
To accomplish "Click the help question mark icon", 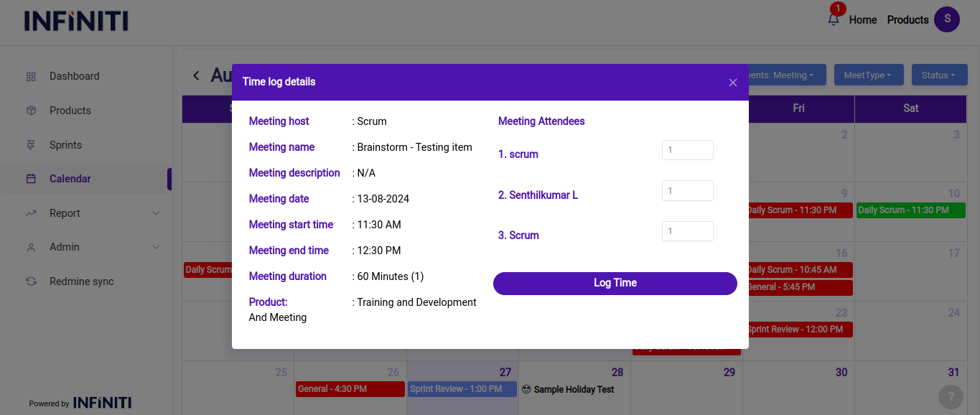I will pos(951,396).
